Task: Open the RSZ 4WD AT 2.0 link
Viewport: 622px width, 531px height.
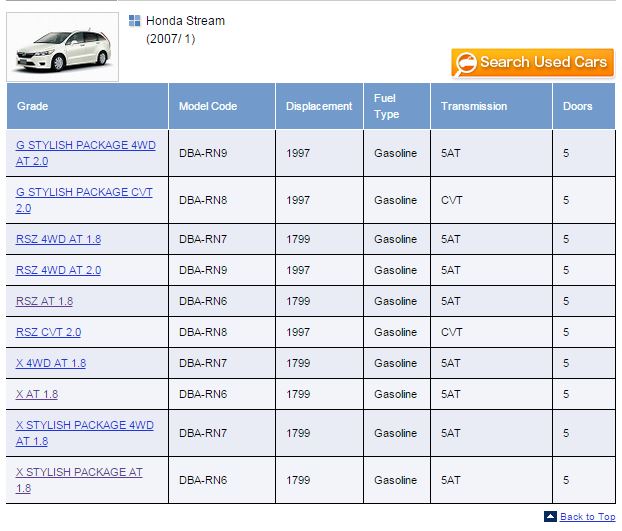Action: click(x=58, y=270)
